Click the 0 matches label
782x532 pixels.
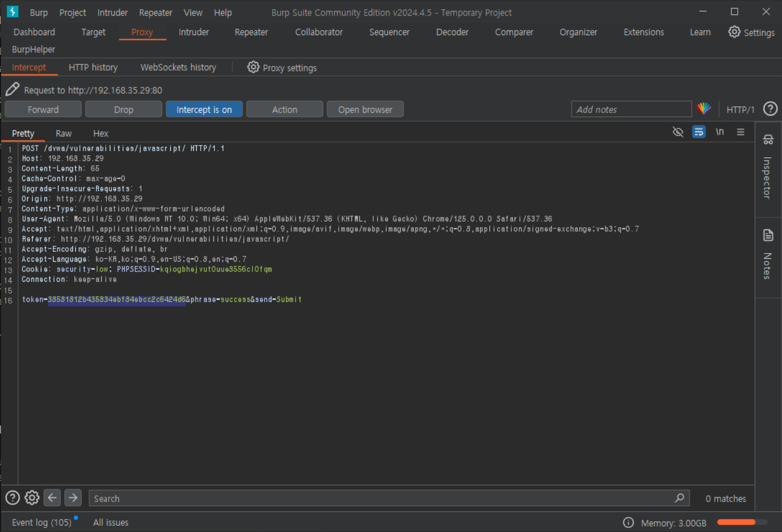[x=726, y=499]
